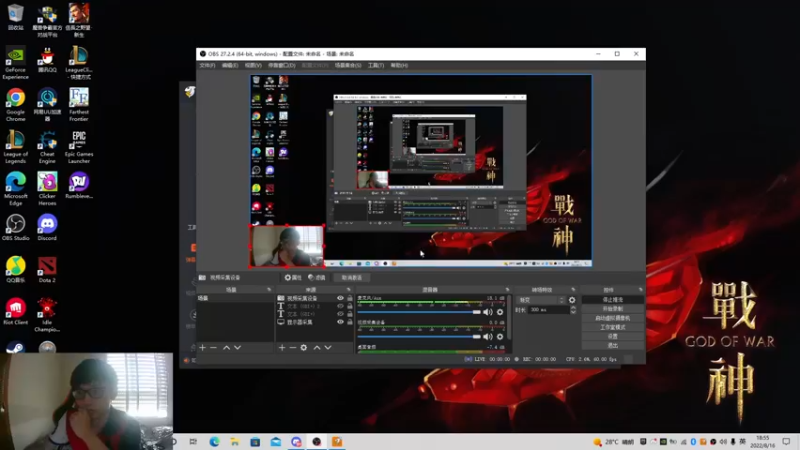Open the GeForce Experience shortcut

point(15,63)
